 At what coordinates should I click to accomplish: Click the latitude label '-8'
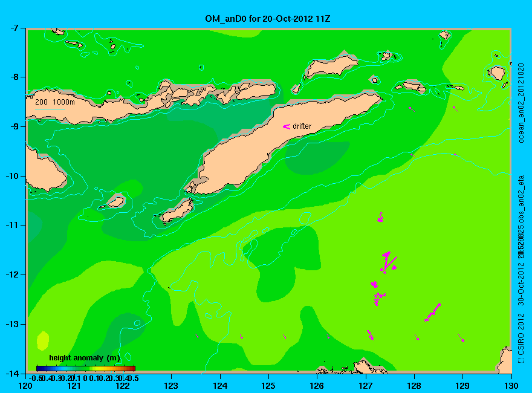(x=13, y=77)
